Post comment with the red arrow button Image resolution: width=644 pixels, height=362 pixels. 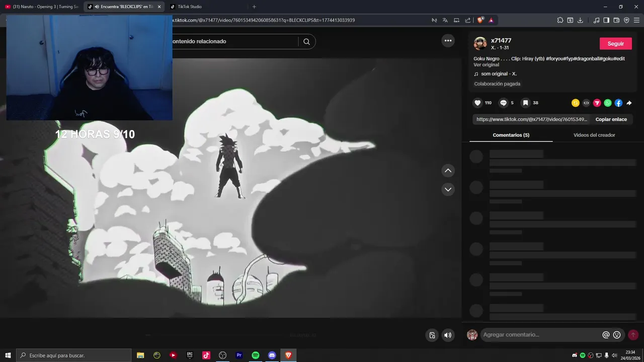click(x=633, y=335)
